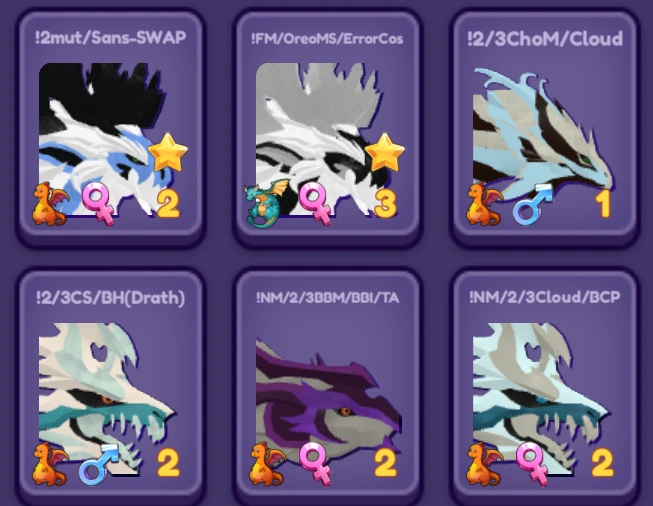Click the blue male symbol on the 3ChoM/Cloud card
The width and height of the screenshot is (653, 506).
(533, 204)
